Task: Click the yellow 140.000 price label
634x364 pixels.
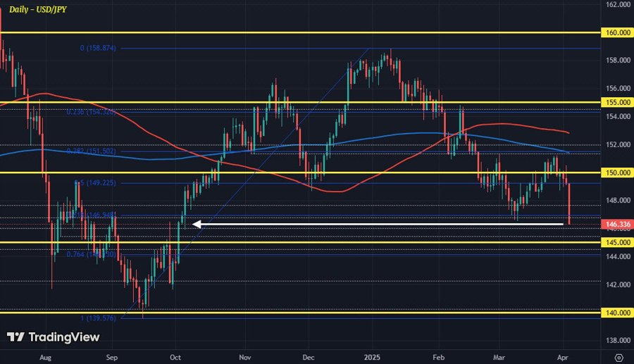Action: point(617,313)
